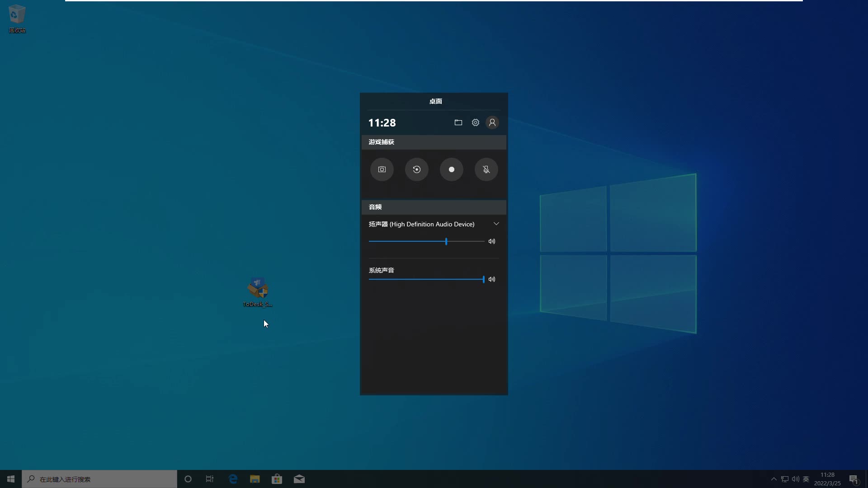Adjust the 系统声音 volume slider
This screenshot has width=868, height=488.
[x=427, y=279]
